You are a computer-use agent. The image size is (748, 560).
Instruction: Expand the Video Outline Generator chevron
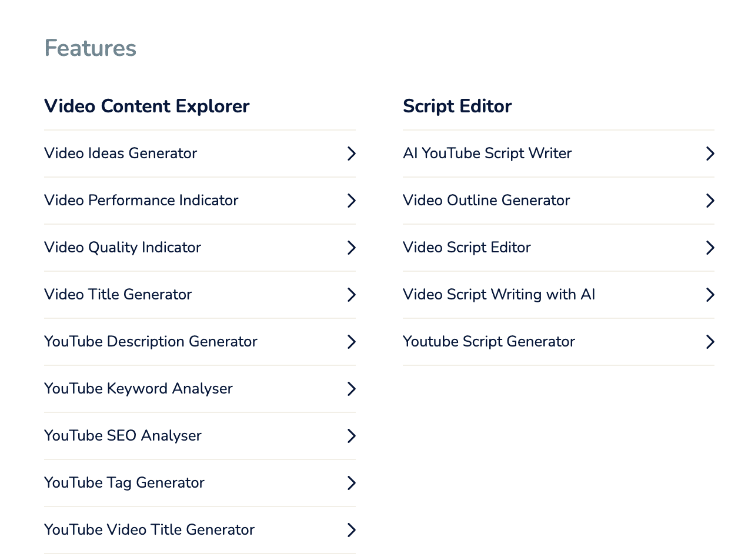(x=710, y=201)
